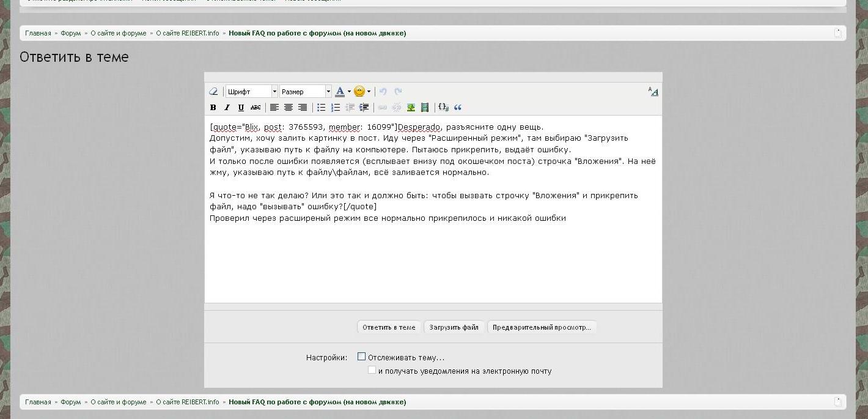The height and width of the screenshot is (419, 868).
Task: Click the Remove Formatting eraser icon
Action: click(213, 92)
